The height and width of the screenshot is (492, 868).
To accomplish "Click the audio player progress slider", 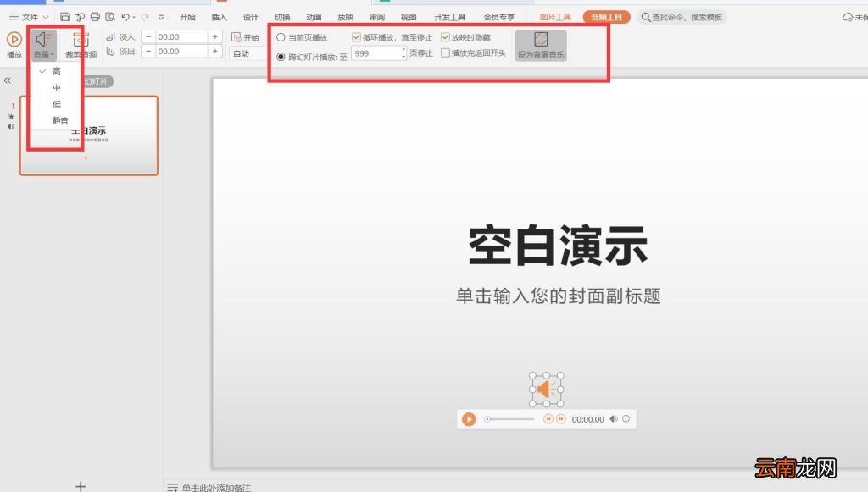I will pos(509,419).
